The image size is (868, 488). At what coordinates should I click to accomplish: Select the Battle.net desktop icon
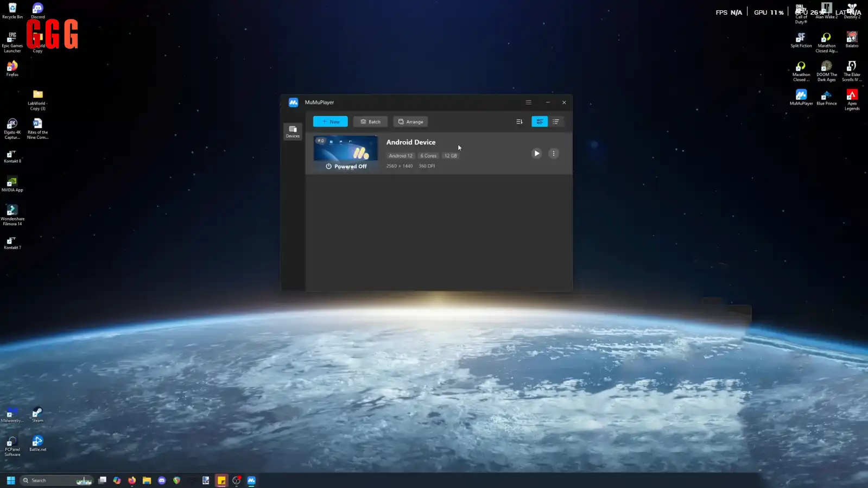(x=38, y=443)
